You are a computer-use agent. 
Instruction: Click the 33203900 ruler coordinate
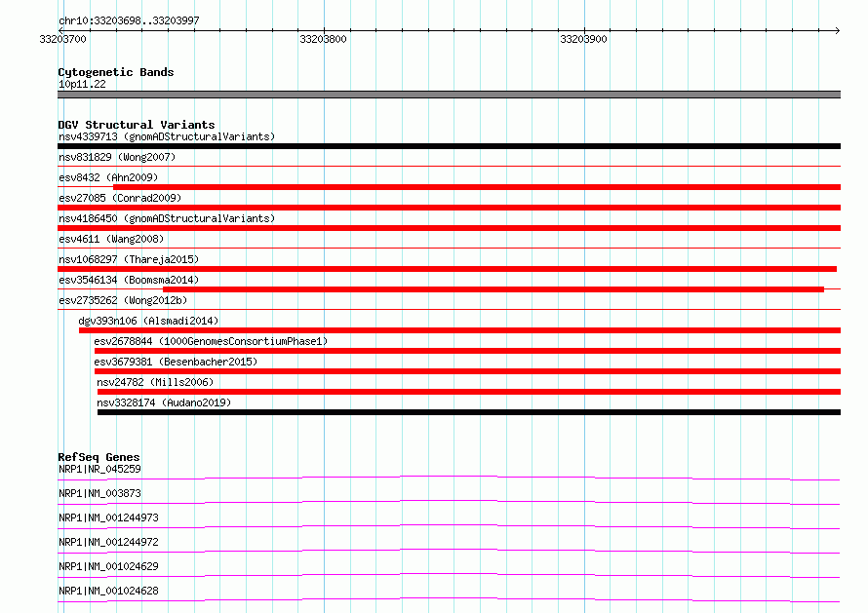(x=583, y=39)
